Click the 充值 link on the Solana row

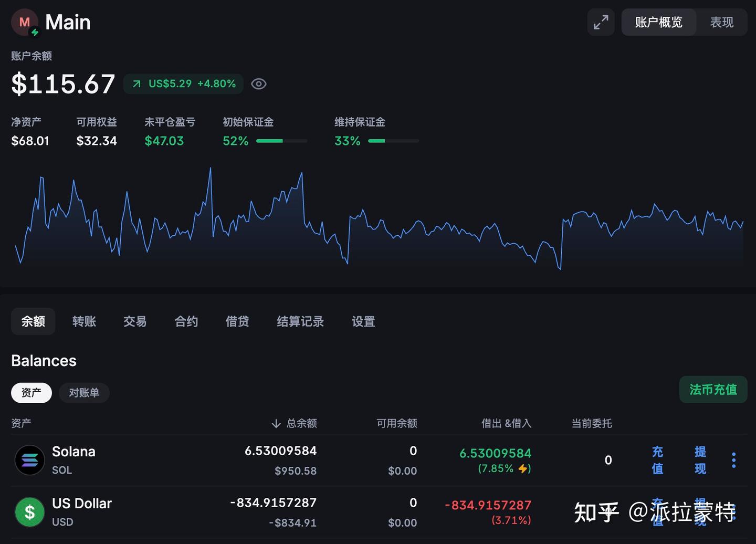[x=657, y=460]
